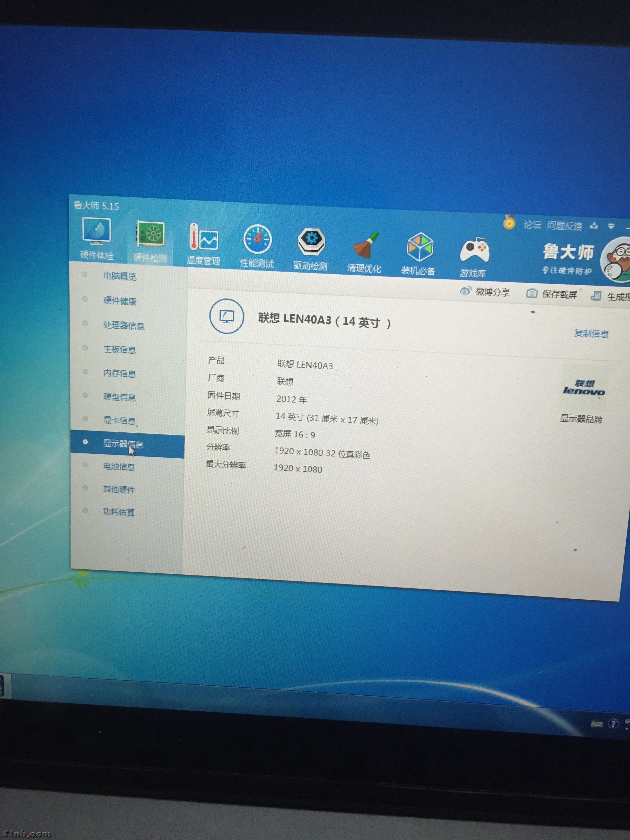Select 内存信息 in sidebar
The width and height of the screenshot is (630, 840).
[120, 373]
